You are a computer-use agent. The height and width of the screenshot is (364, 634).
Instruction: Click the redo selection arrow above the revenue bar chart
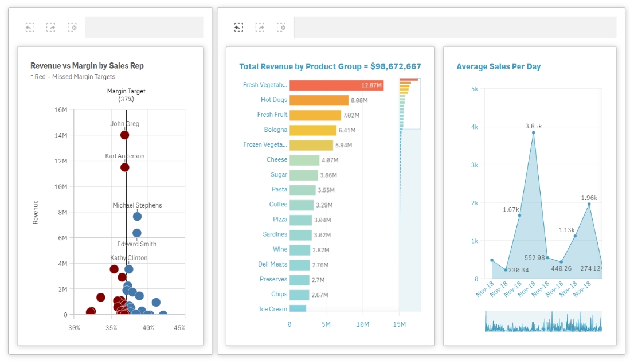click(x=260, y=27)
